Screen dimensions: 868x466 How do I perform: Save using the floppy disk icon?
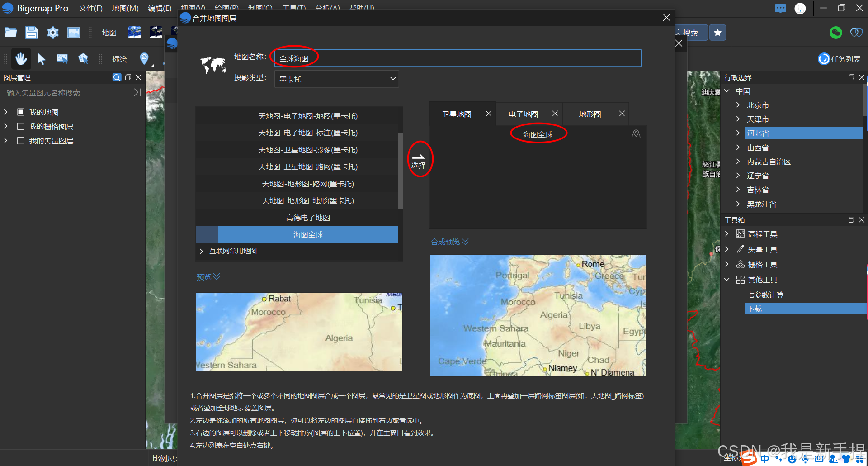(x=32, y=33)
